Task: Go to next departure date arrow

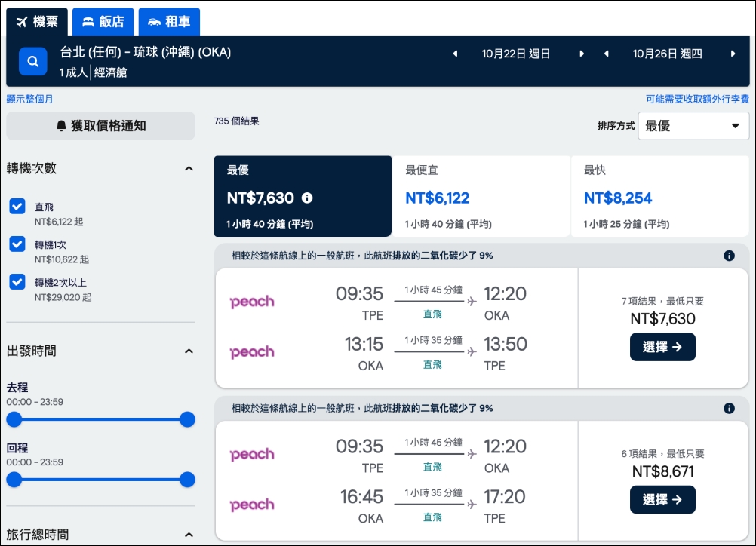Action: click(582, 54)
